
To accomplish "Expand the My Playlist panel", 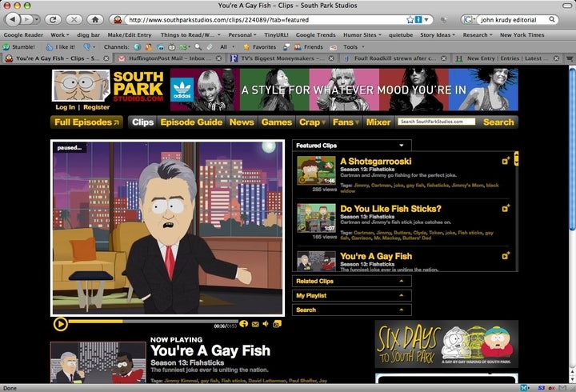I will pos(352,295).
